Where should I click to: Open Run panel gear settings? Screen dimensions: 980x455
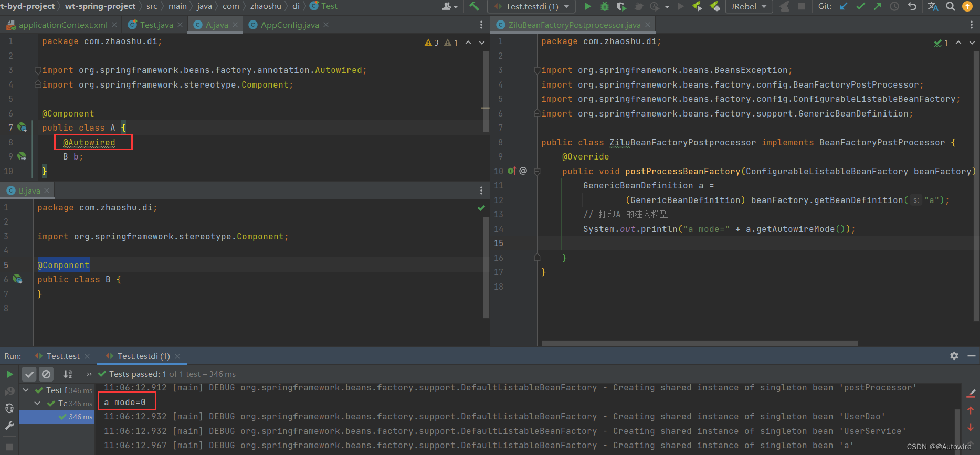(x=954, y=356)
